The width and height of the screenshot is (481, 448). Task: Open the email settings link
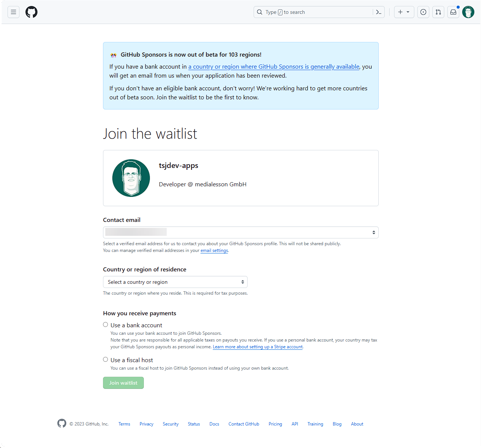pyautogui.click(x=214, y=250)
